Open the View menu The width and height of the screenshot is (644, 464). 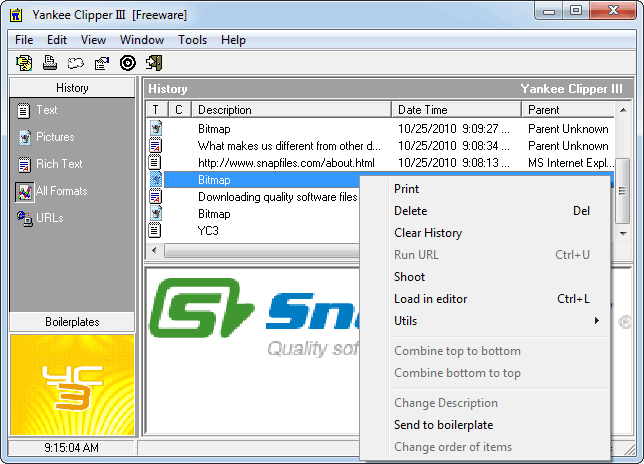pos(93,40)
